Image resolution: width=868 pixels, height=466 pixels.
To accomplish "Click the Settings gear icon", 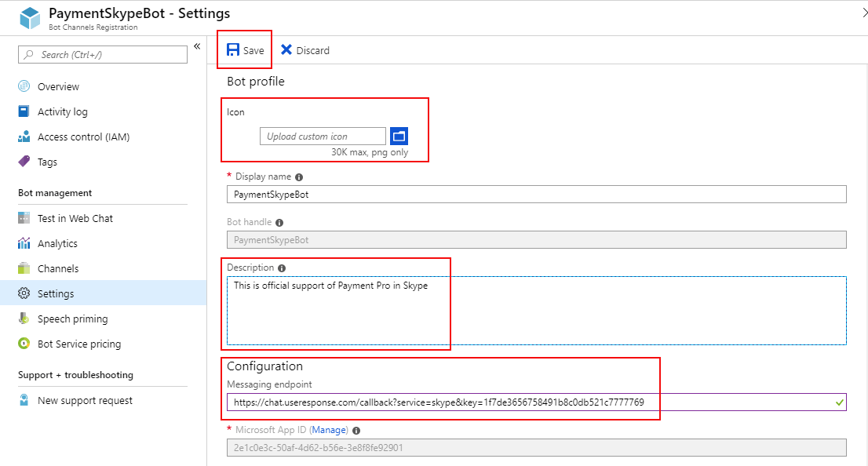I will (x=24, y=293).
